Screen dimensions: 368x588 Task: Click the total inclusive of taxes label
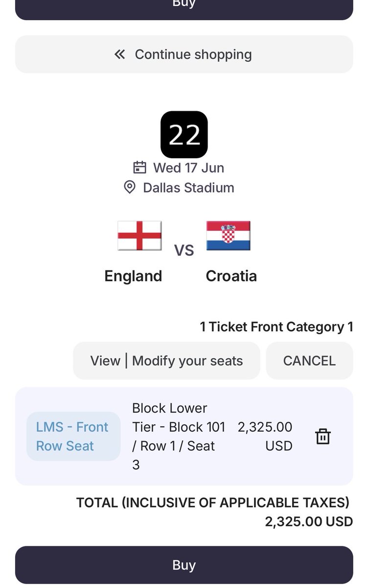[213, 503]
